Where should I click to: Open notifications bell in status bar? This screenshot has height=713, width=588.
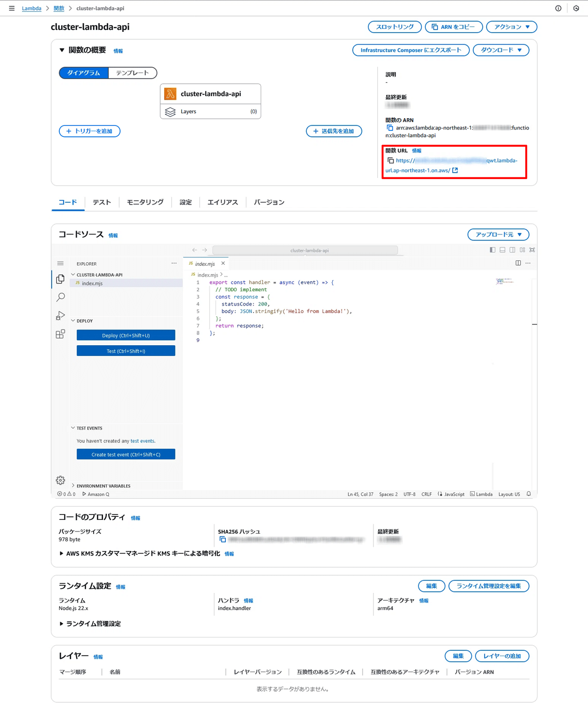click(529, 494)
